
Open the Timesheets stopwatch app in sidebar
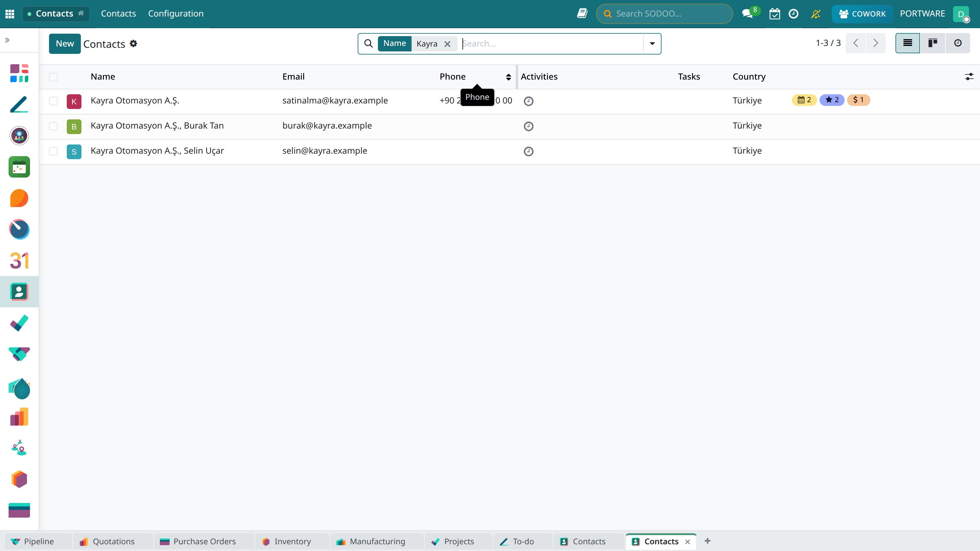pos(19,229)
